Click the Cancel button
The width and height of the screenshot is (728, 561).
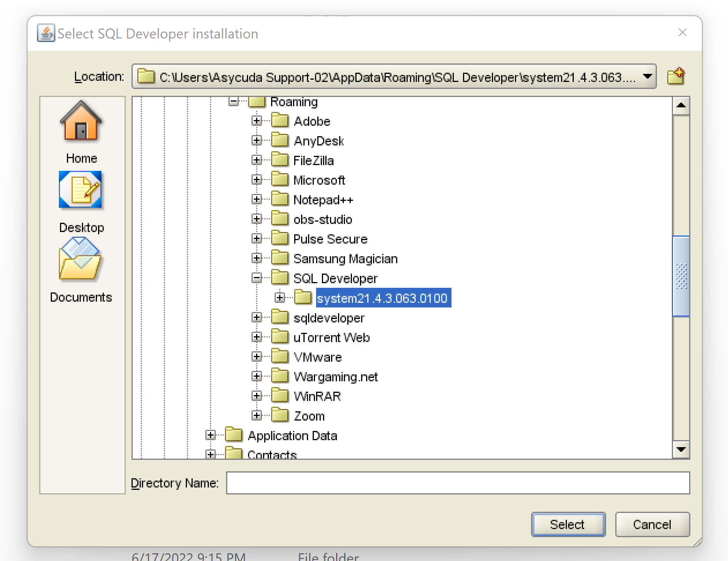[652, 524]
